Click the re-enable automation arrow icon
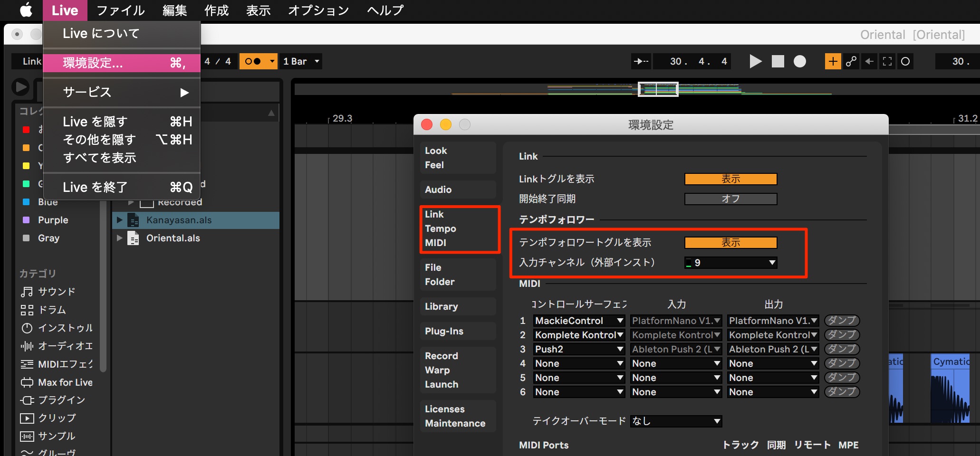This screenshot has width=980, height=456. (x=869, y=61)
